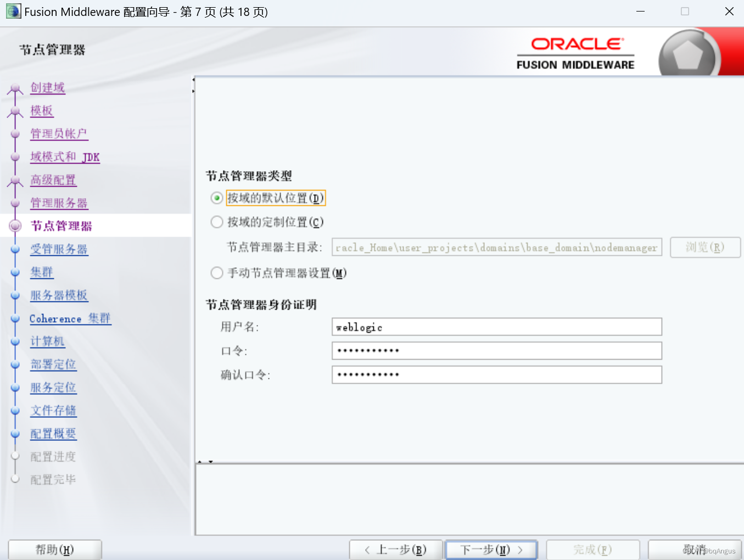The width and height of the screenshot is (744, 560).
Task: Click the 口令 password field
Action: click(497, 351)
